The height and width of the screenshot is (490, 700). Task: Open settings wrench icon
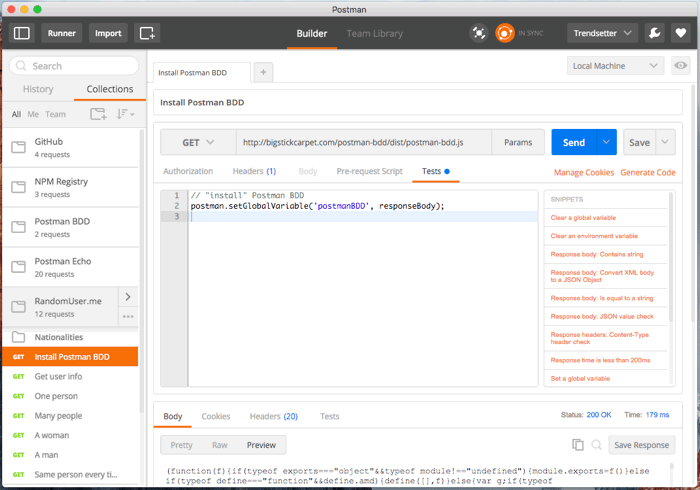click(654, 33)
